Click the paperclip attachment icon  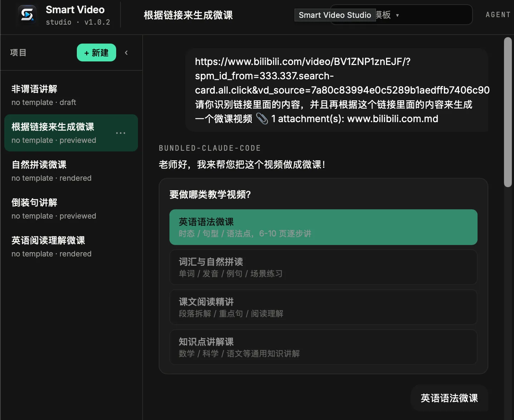(x=262, y=119)
